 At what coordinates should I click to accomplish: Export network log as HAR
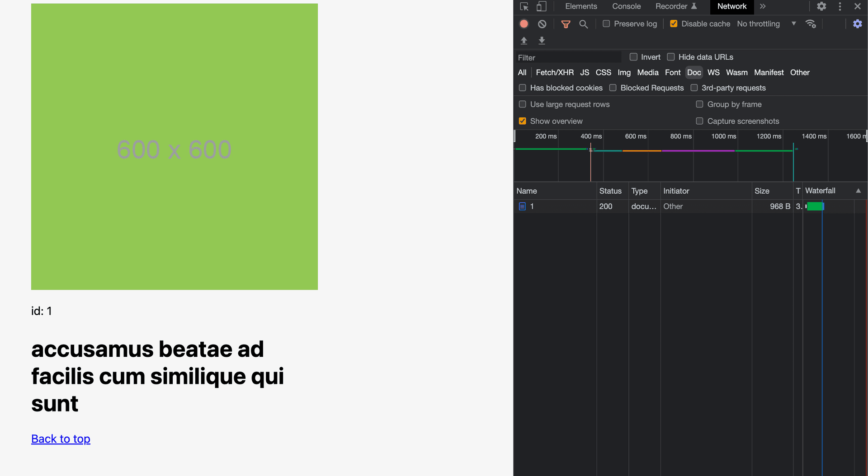(542, 41)
